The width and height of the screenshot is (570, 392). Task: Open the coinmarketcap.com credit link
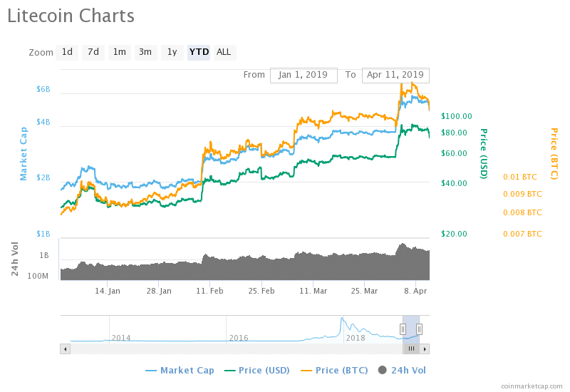[x=532, y=386]
